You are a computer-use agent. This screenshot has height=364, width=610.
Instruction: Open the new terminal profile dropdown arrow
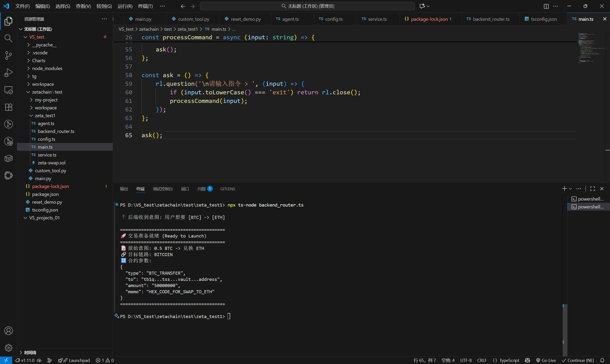[x=570, y=189]
